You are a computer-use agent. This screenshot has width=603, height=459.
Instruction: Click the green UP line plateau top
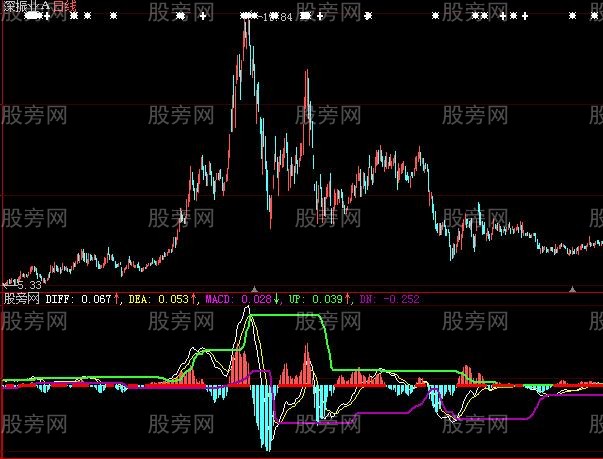(285, 315)
